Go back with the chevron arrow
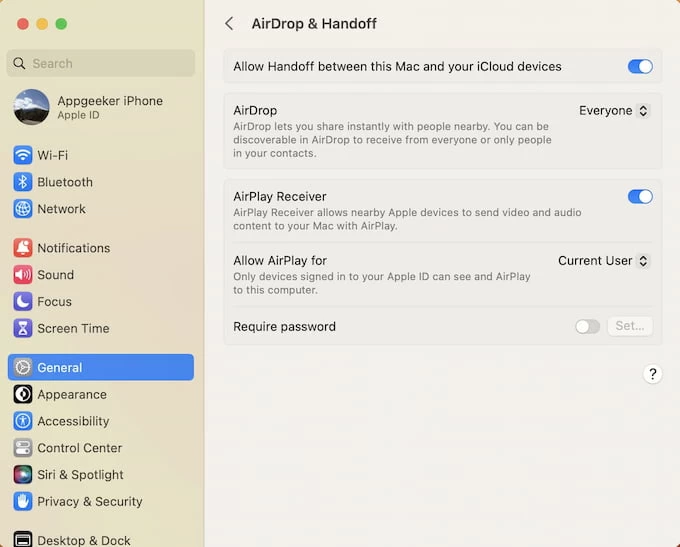The height and width of the screenshot is (547, 680). (229, 23)
